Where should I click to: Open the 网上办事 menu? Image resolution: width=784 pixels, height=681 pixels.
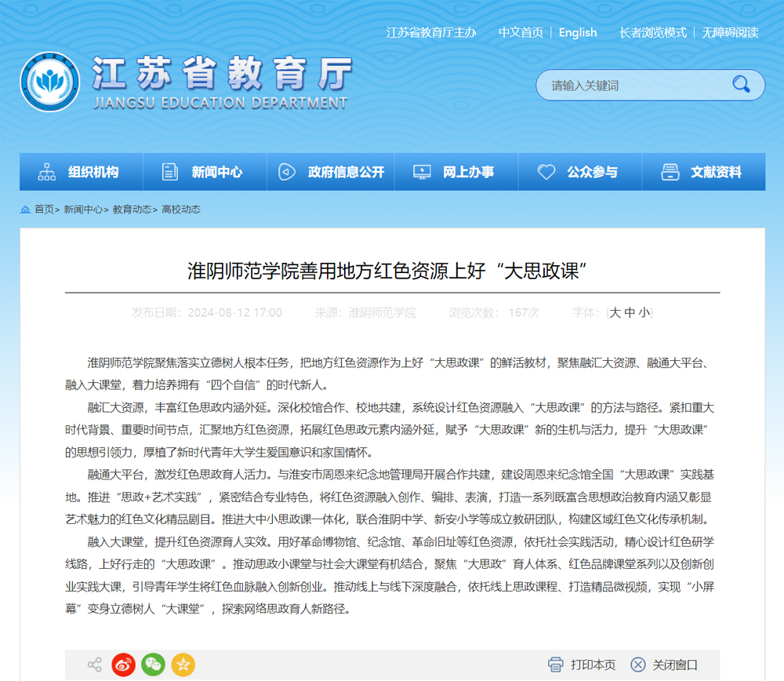456,172
